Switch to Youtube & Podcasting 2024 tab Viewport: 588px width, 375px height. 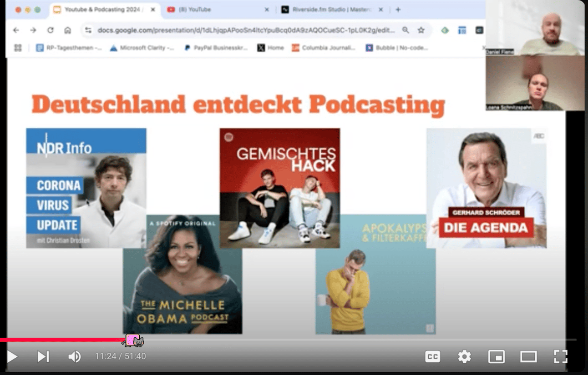[x=105, y=10]
